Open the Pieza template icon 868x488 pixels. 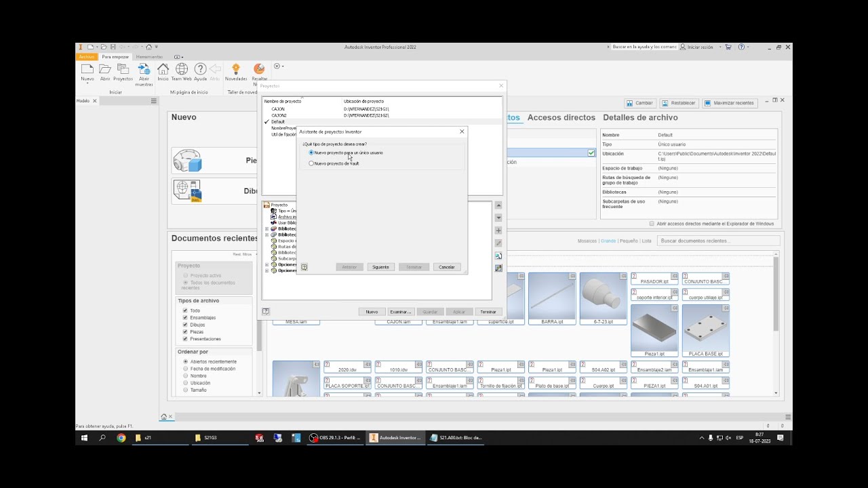pos(187,161)
